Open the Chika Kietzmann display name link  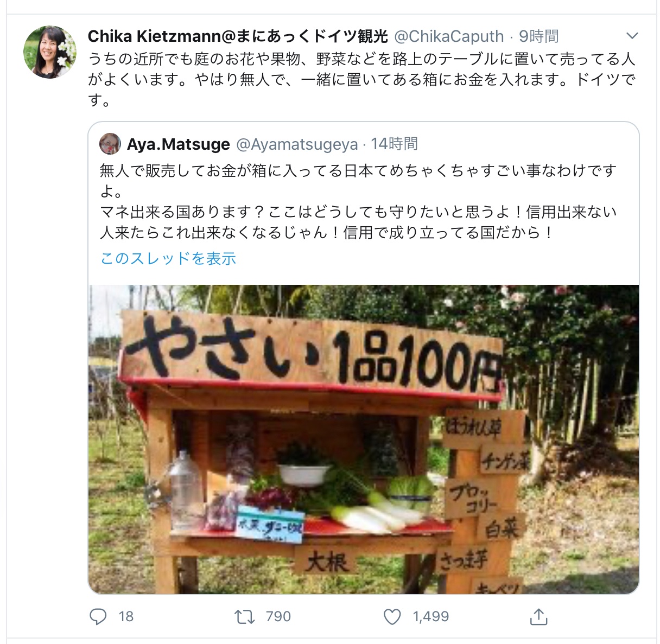coord(238,36)
